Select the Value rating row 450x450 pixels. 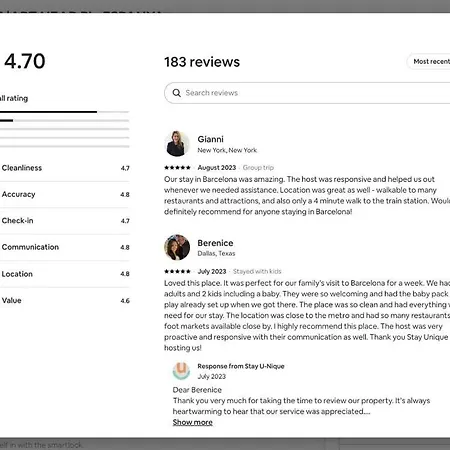click(x=65, y=300)
